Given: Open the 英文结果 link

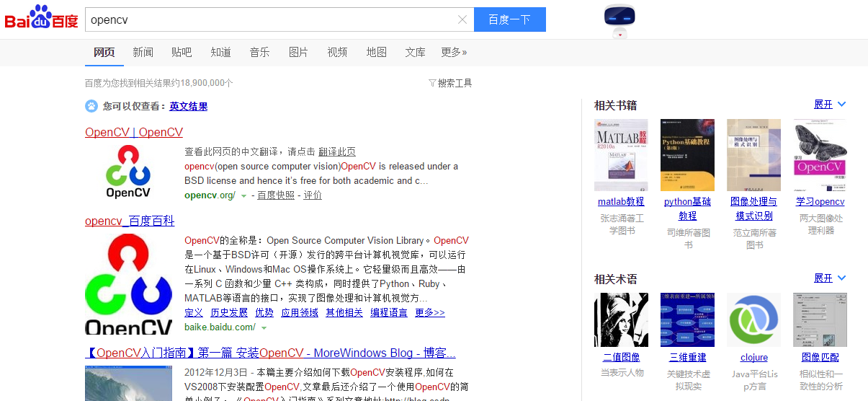Looking at the screenshot, I should click(189, 107).
